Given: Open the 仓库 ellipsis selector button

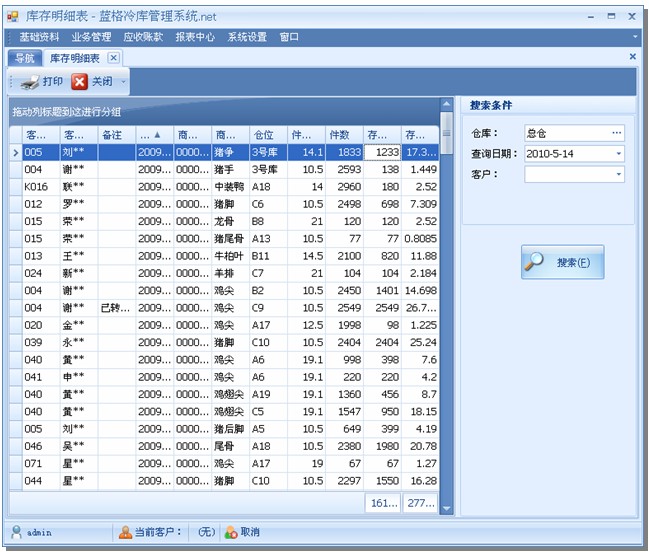Looking at the screenshot, I should (616, 133).
